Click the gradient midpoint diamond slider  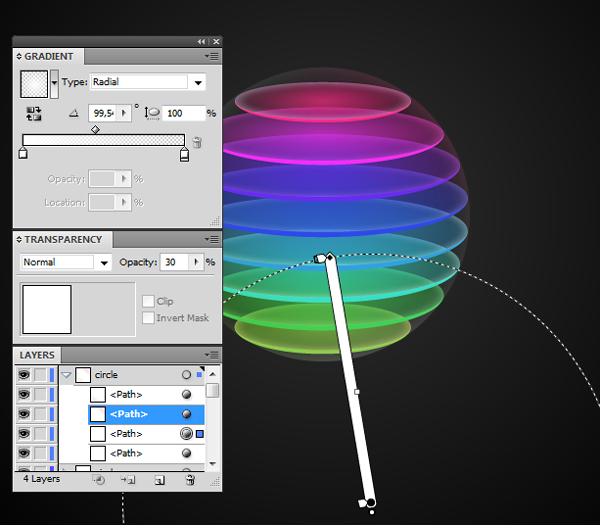(95, 130)
